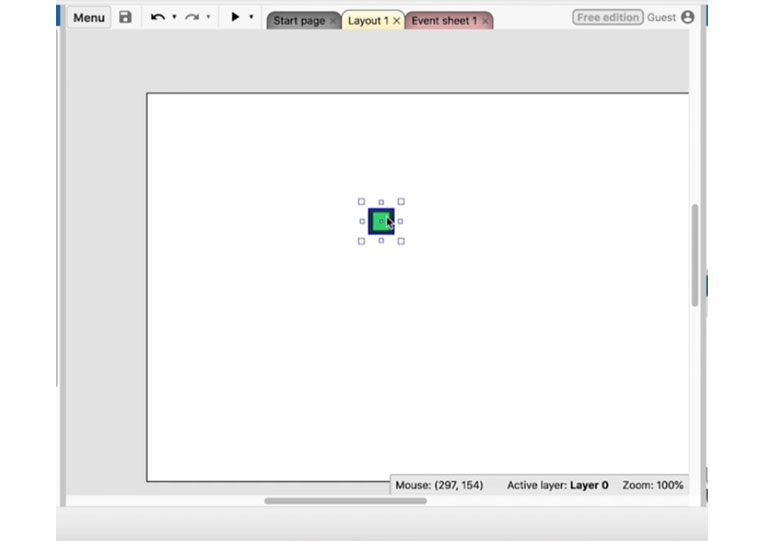Undo the last action

point(158,17)
